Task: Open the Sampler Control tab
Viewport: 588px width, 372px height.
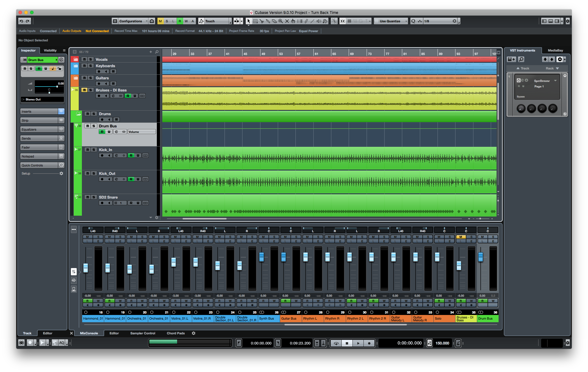Action: pyautogui.click(x=143, y=333)
